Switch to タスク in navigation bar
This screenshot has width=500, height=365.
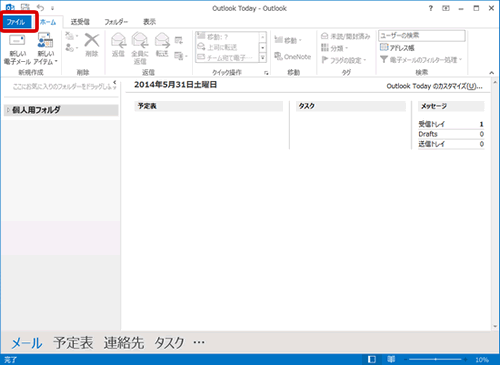(x=169, y=343)
